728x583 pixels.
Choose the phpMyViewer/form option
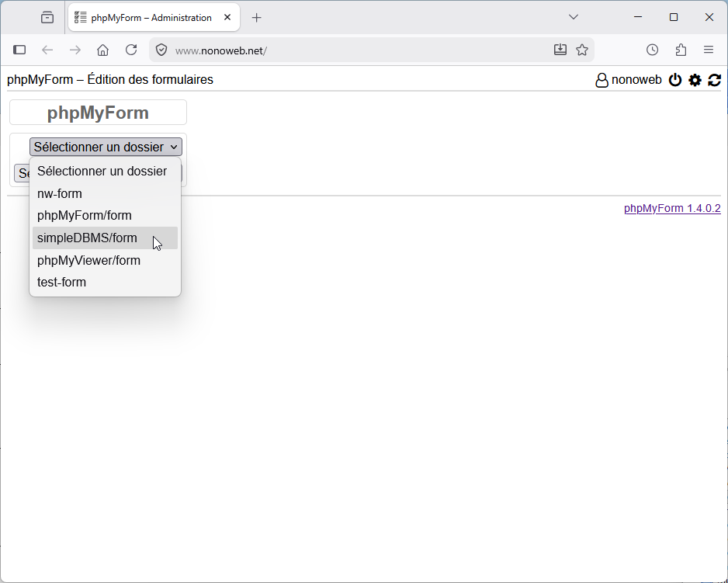105,260
